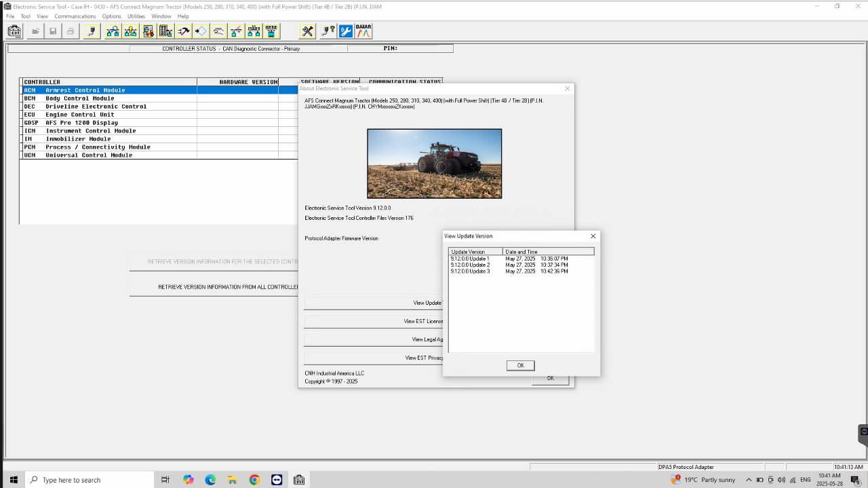Click the cable connector toolbar icon
Screen dimensions: 868x488
92,31
